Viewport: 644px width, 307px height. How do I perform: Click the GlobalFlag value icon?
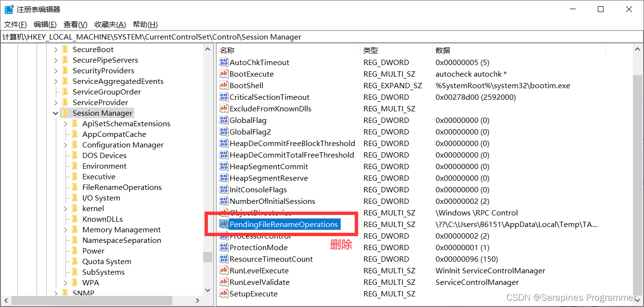[x=223, y=120]
